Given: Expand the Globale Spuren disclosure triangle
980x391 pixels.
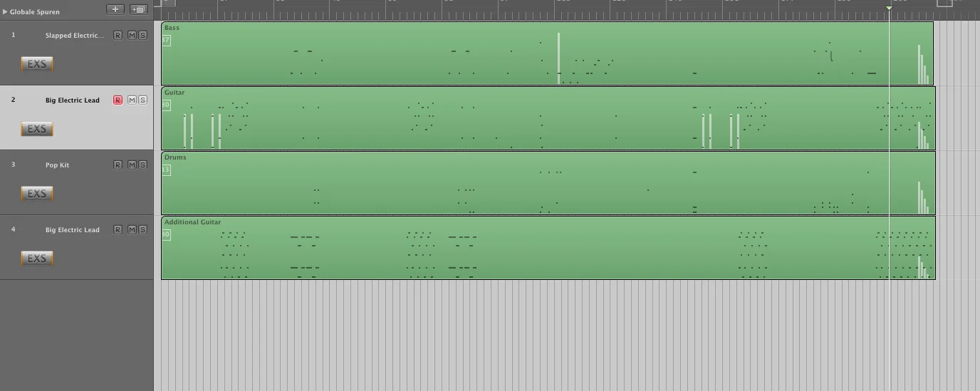Looking at the screenshot, I should 5,12.
